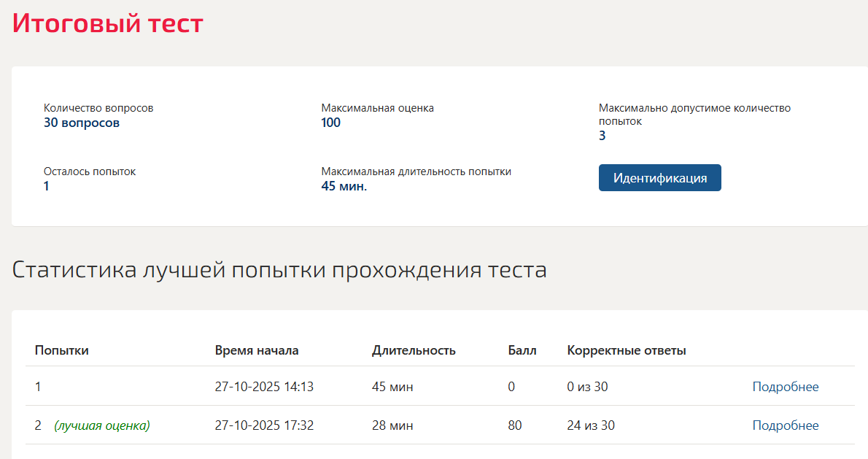The image size is (868, 459).
Task: Click the лучшая оценка label
Action: point(102,425)
